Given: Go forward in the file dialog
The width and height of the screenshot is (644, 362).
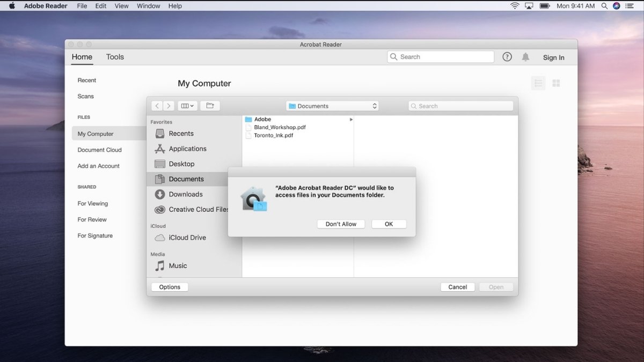Looking at the screenshot, I should 169,106.
